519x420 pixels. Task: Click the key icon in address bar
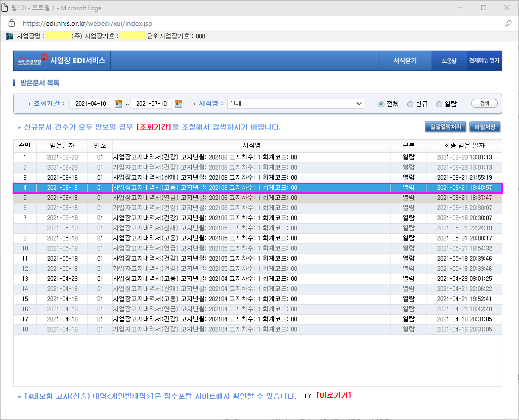click(x=508, y=23)
